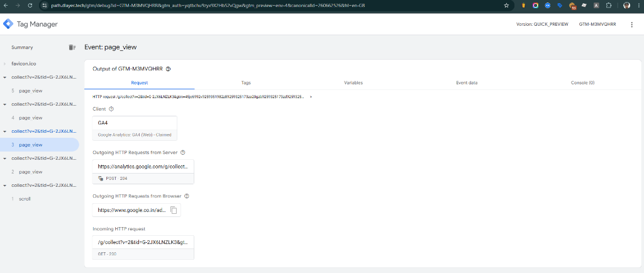Click the pepper-shaped extension icon
This screenshot has width=644, height=273.
pyautogui.click(x=524, y=5)
